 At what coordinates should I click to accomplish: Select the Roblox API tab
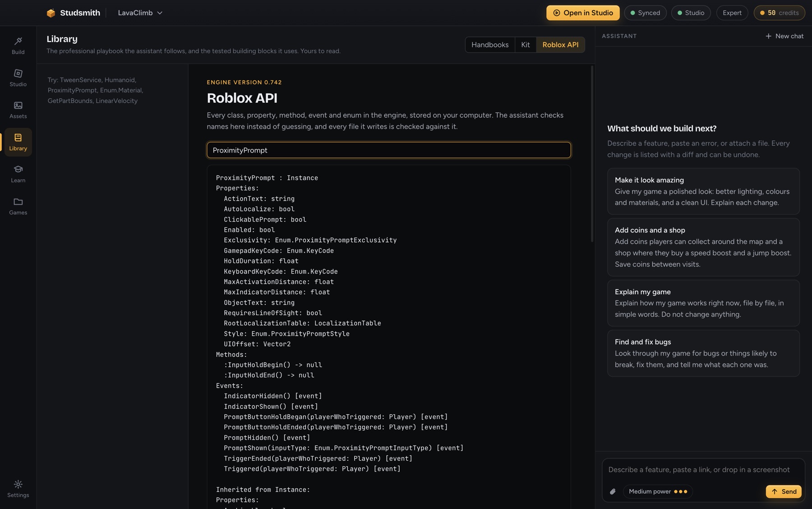(x=560, y=45)
